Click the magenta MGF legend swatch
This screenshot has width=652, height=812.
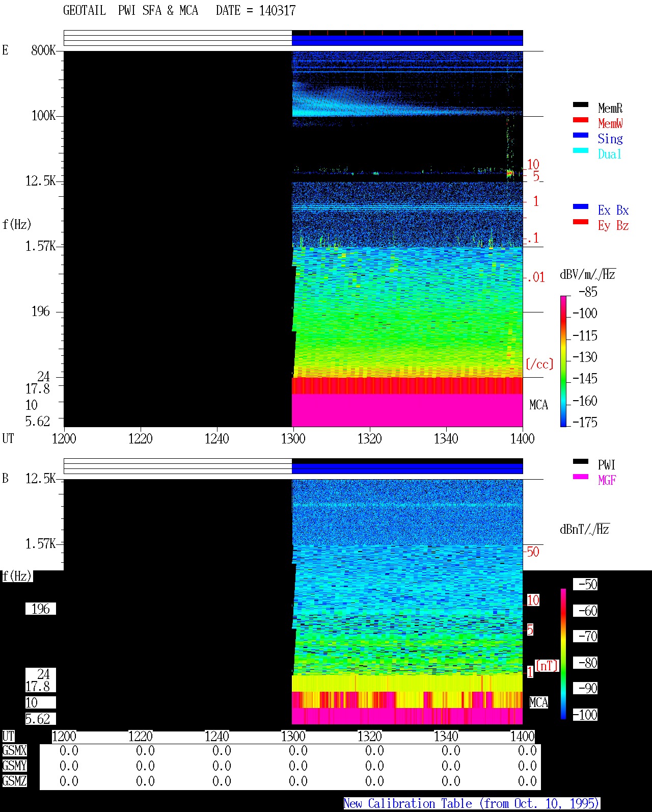581,477
